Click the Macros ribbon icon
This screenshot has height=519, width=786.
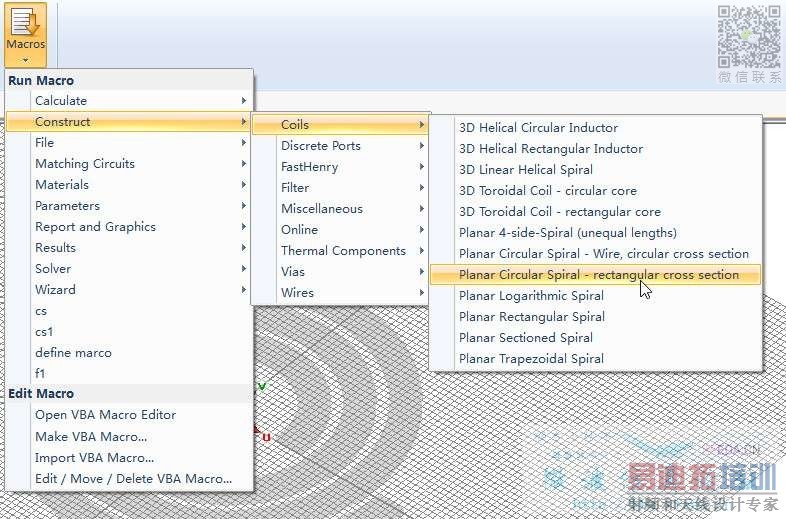pyautogui.click(x=25, y=34)
